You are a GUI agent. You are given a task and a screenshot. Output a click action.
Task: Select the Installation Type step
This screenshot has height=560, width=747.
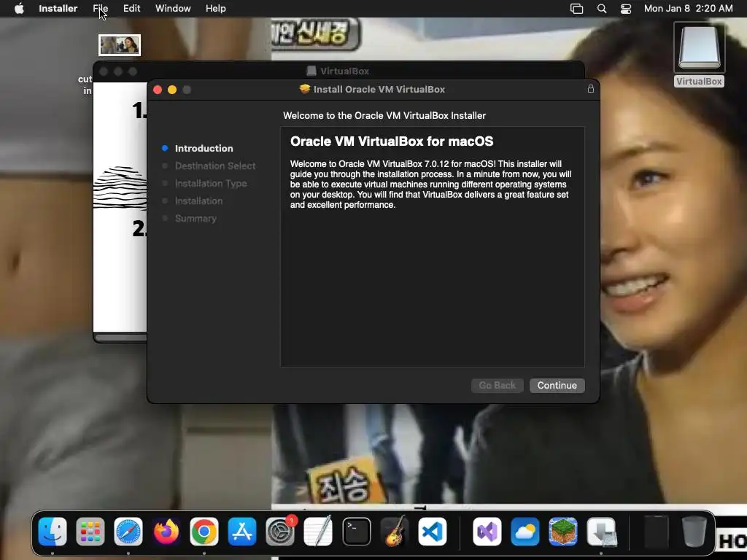[x=211, y=183]
